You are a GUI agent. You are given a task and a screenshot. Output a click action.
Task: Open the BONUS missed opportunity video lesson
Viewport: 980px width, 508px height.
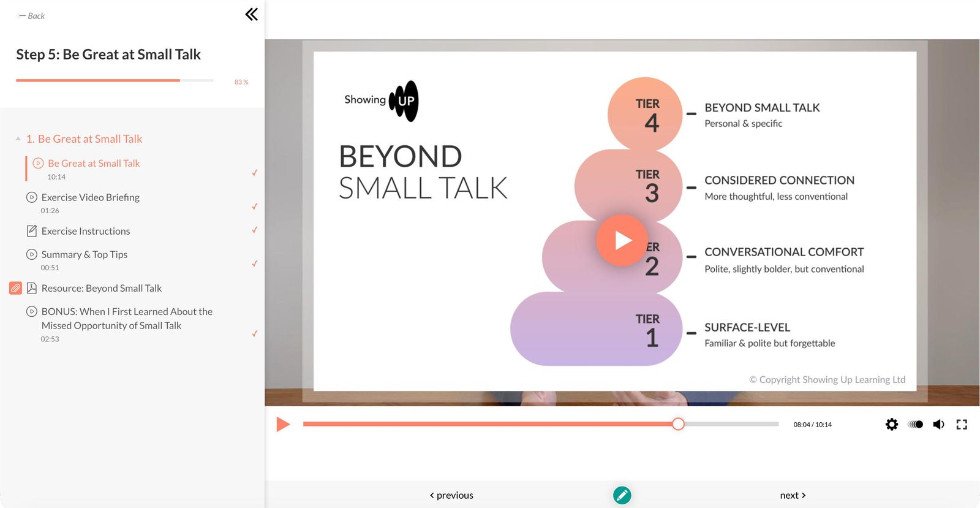[127, 319]
